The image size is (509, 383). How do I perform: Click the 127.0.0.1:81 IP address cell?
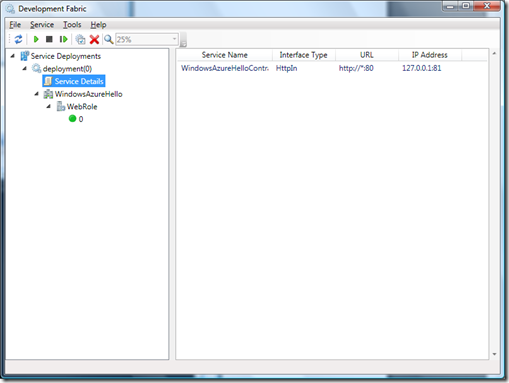point(421,68)
